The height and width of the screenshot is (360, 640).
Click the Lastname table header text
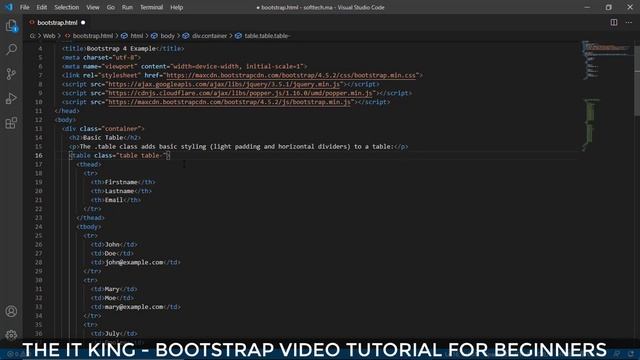pyautogui.click(x=120, y=191)
